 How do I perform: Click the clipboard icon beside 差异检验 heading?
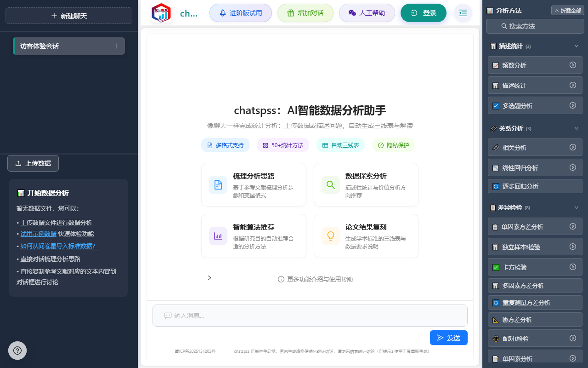click(493, 207)
